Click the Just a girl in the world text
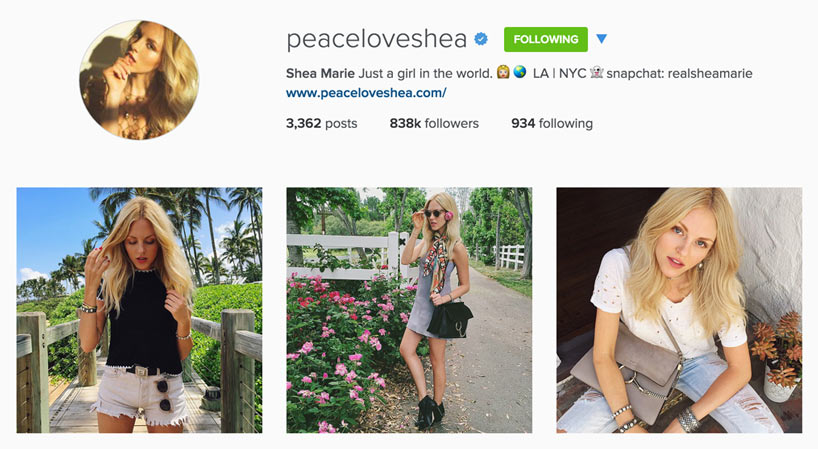This screenshot has height=449, width=818. pos(425,74)
